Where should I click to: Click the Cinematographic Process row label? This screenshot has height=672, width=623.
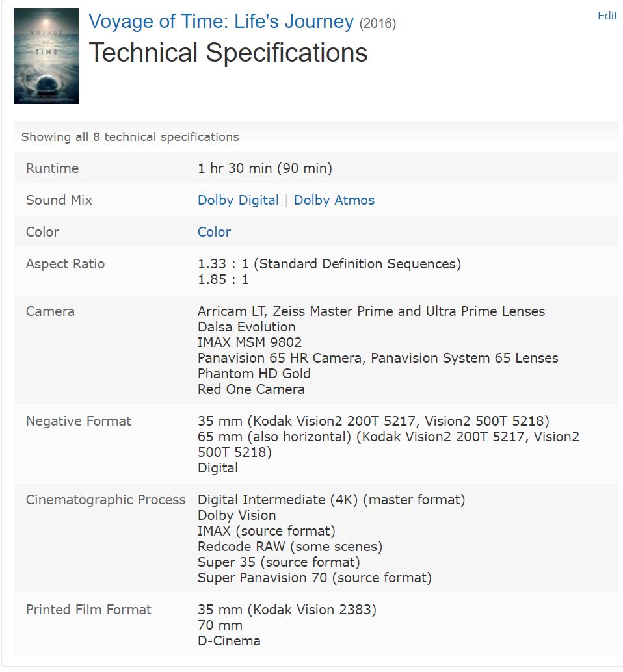106,500
